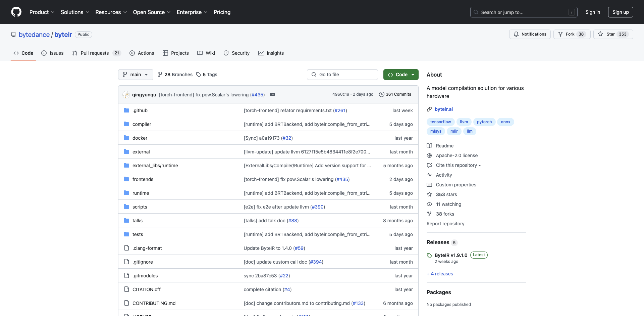Click the Sign in link
This screenshot has width=644, height=316.
(x=593, y=12)
